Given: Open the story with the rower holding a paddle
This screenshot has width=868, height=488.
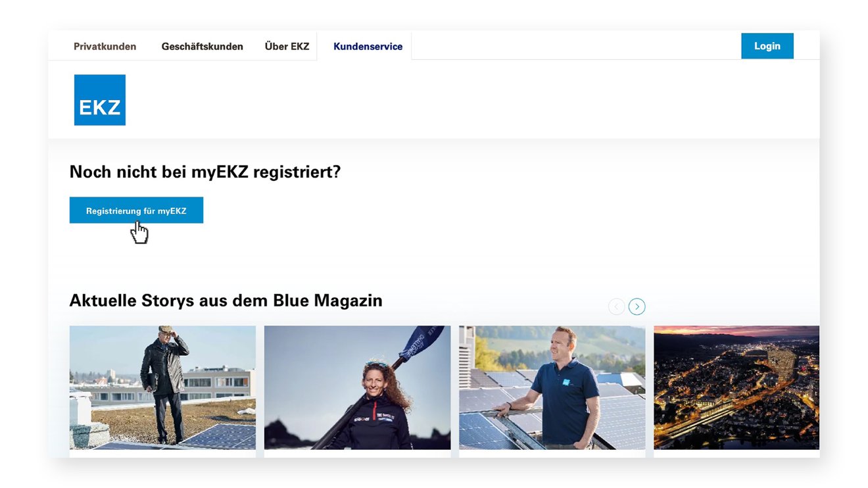Looking at the screenshot, I should 357,388.
